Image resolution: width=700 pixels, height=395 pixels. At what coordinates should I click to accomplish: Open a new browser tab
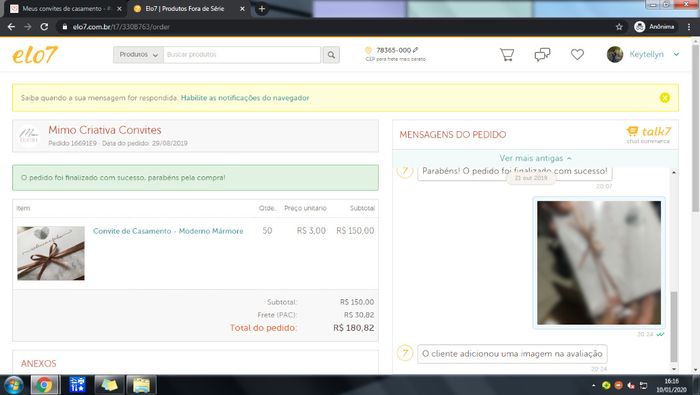pos(262,8)
